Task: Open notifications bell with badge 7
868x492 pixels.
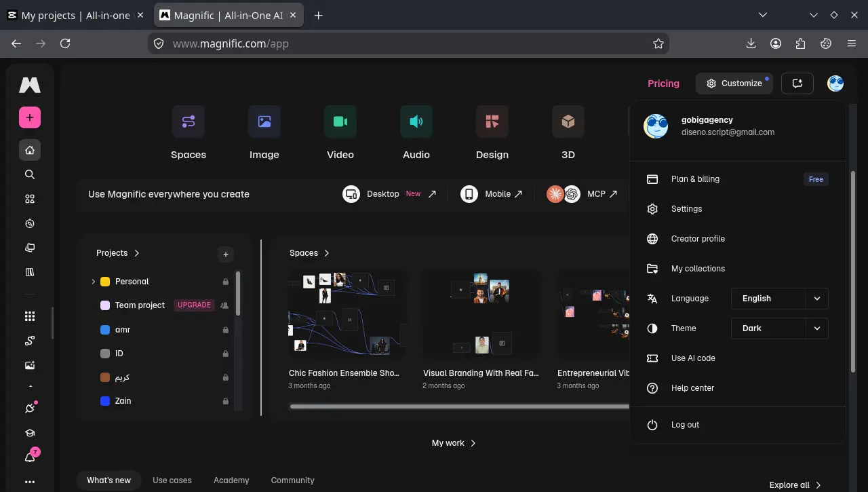Action: [30, 457]
